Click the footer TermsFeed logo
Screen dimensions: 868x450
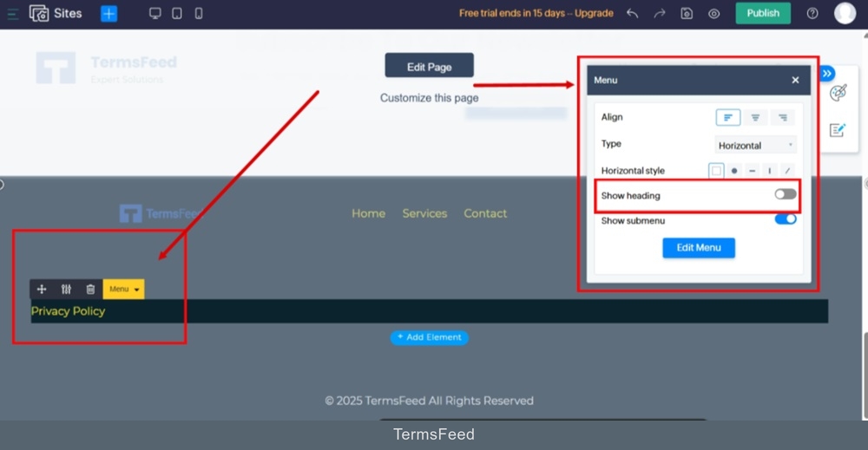pos(160,213)
